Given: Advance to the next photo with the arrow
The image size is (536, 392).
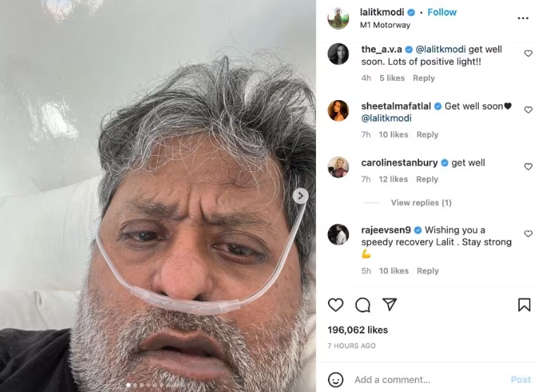Looking at the screenshot, I should 300,196.
